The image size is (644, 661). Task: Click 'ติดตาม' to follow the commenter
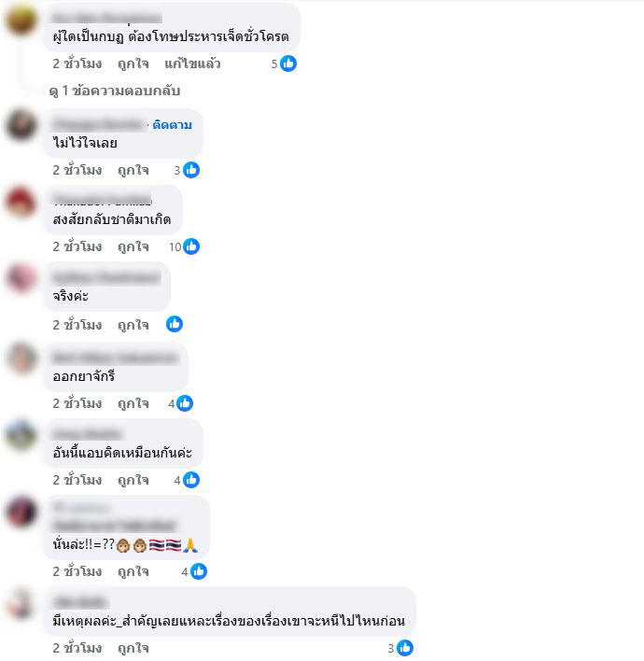pyautogui.click(x=173, y=125)
